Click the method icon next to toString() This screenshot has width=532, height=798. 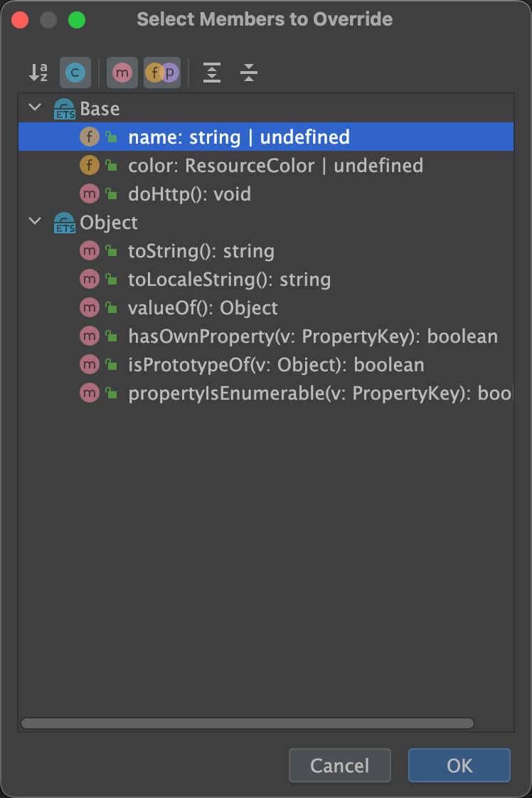90,251
